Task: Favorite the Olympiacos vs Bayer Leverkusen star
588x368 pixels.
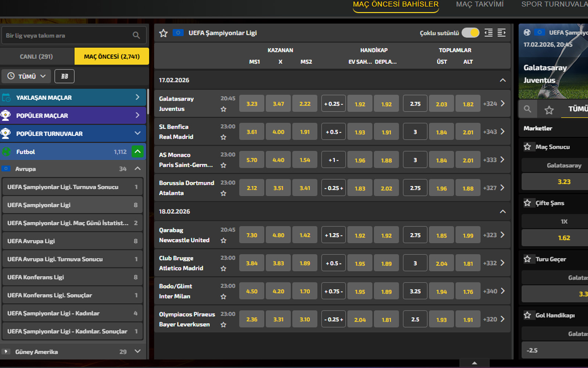Action: (x=223, y=325)
